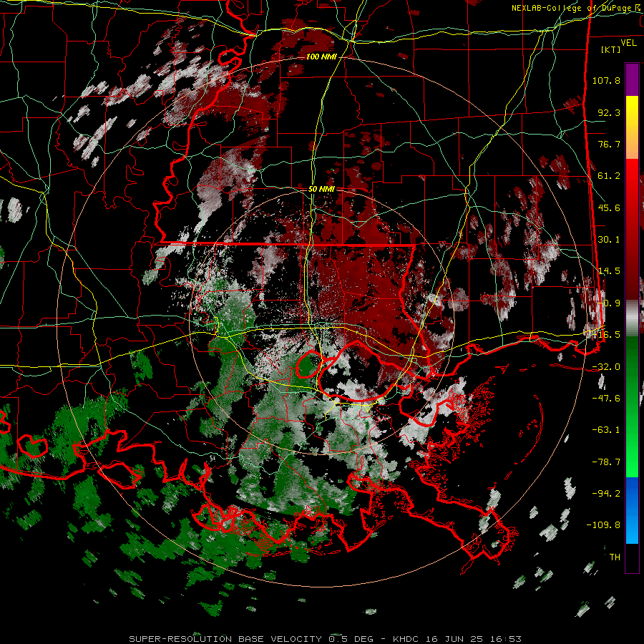Screen dimensions: 644x644
Task: Click the 92.3 scale value
Action: pos(609,112)
